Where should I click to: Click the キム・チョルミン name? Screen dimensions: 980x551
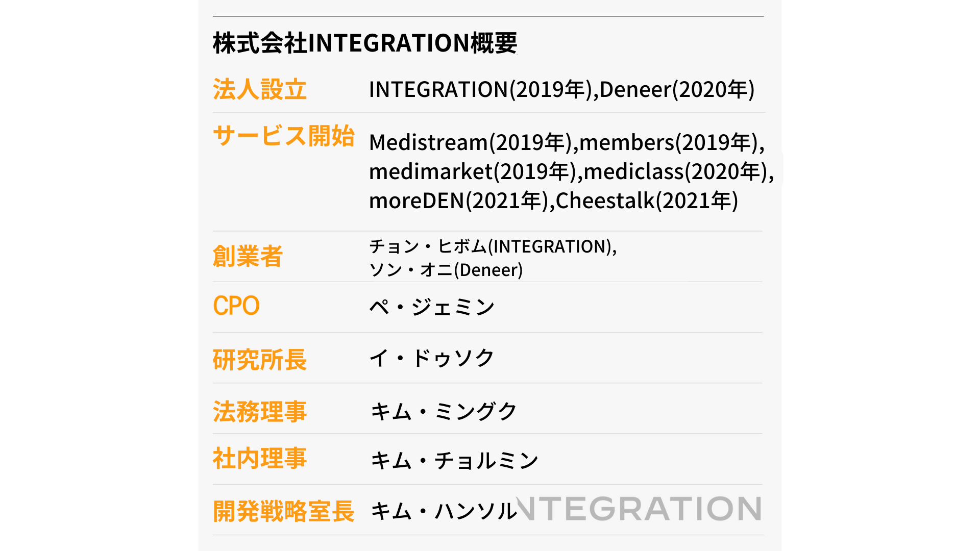[454, 461]
